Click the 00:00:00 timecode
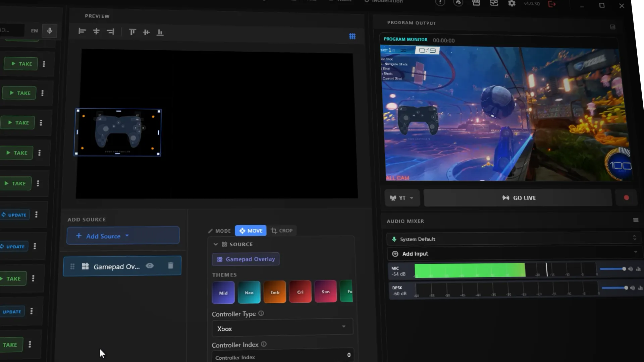Viewport: 644px width, 362px height. coord(444,40)
